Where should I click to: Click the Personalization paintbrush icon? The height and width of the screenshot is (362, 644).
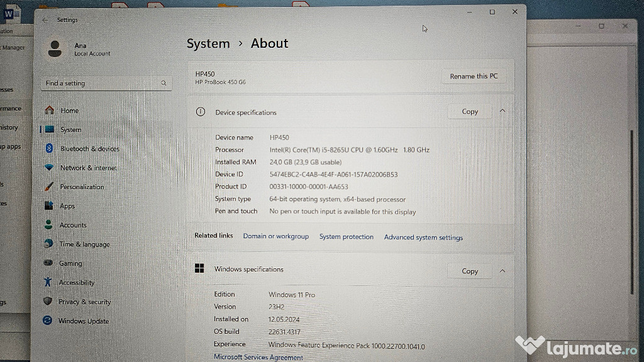[x=49, y=187]
